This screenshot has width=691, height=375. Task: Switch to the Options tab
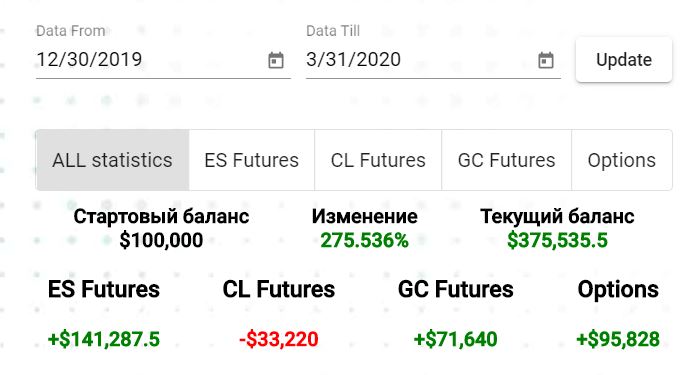pos(622,160)
